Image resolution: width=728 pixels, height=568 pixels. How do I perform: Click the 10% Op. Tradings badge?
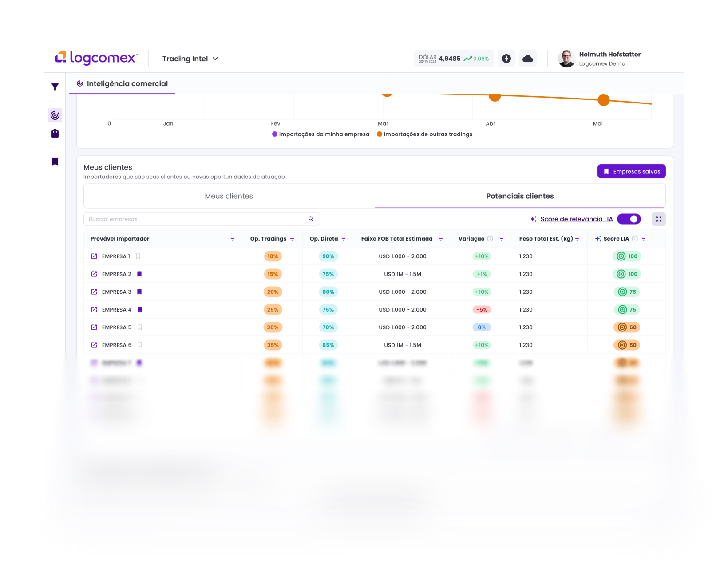273,256
